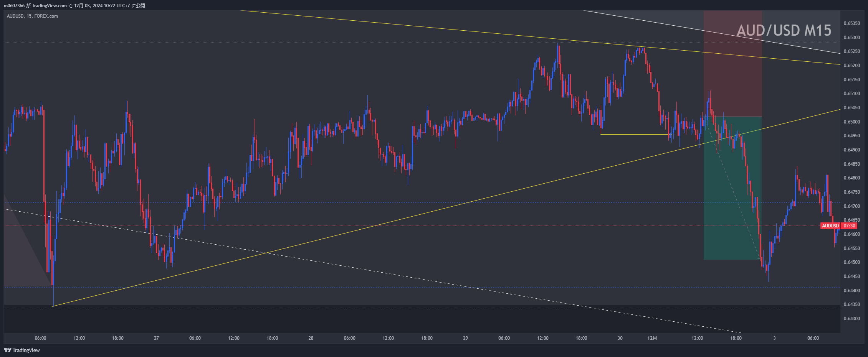Select the AUDUSD, 15, FOREX.com symbol legend

click(x=32, y=16)
